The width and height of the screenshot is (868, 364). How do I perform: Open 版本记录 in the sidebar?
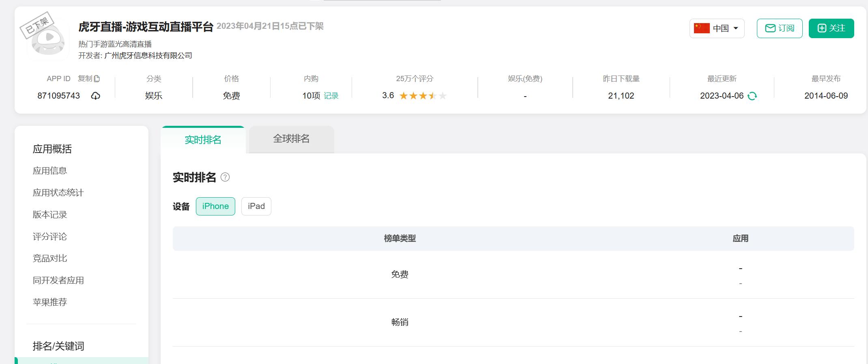[51, 215]
